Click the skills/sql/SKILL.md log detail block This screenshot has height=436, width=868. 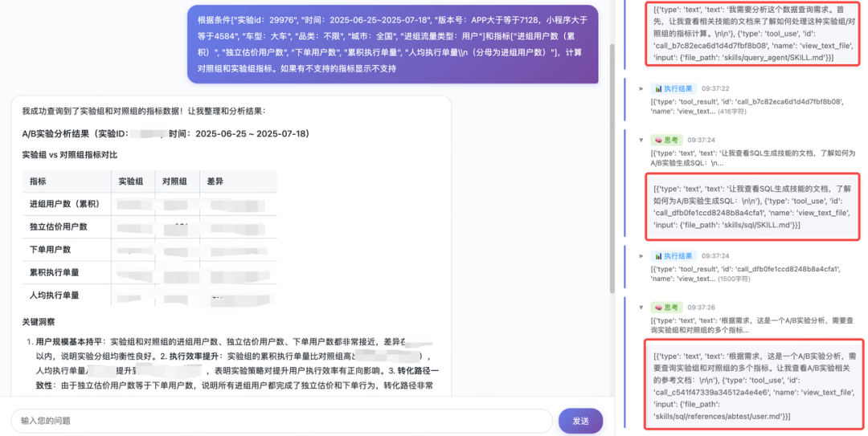pos(753,206)
